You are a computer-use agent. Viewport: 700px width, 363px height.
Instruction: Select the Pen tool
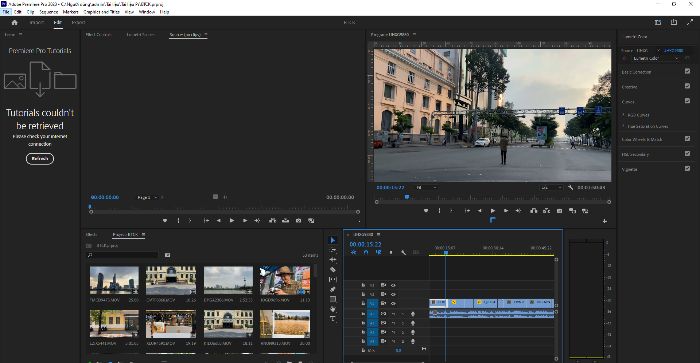click(333, 289)
